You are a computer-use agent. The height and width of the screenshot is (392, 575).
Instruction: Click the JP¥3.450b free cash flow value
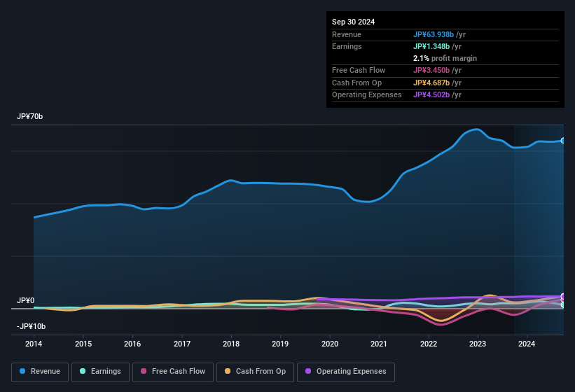tap(431, 70)
